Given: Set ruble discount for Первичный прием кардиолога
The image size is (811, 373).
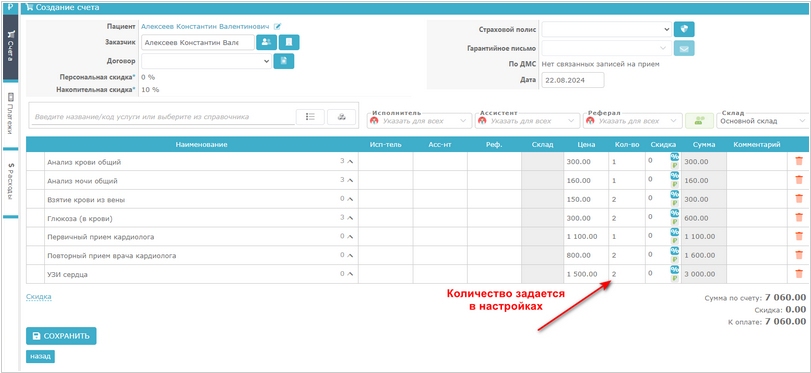Looking at the screenshot, I should pyautogui.click(x=674, y=241).
